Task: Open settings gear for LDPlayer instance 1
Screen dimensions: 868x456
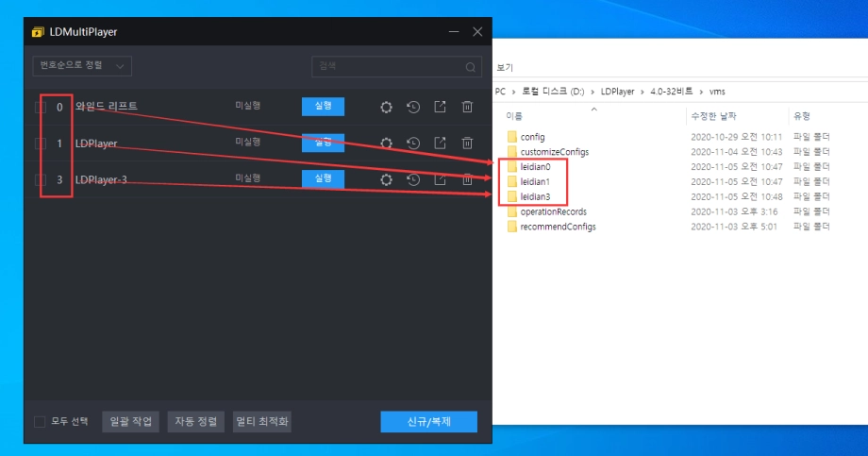Action: [x=386, y=144]
